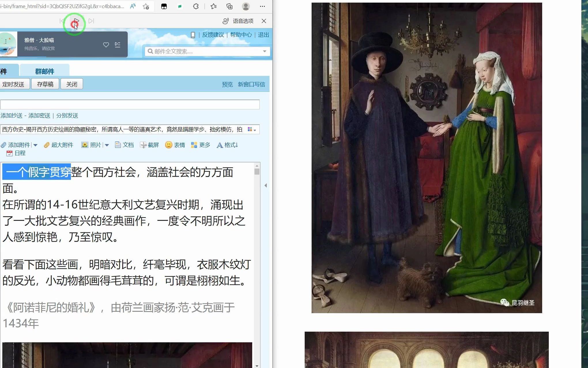The image size is (588, 368).
Task: Expand the 照片 dropdown arrow
Action: click(x=107, y=145)
